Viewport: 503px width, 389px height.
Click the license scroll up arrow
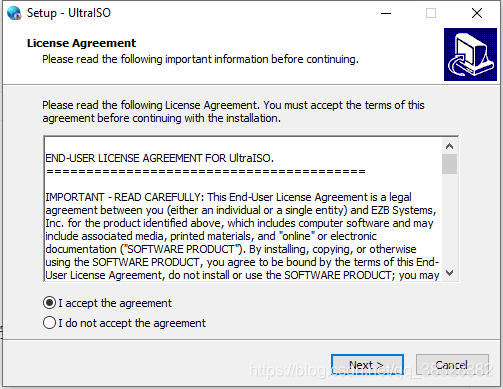449,146
